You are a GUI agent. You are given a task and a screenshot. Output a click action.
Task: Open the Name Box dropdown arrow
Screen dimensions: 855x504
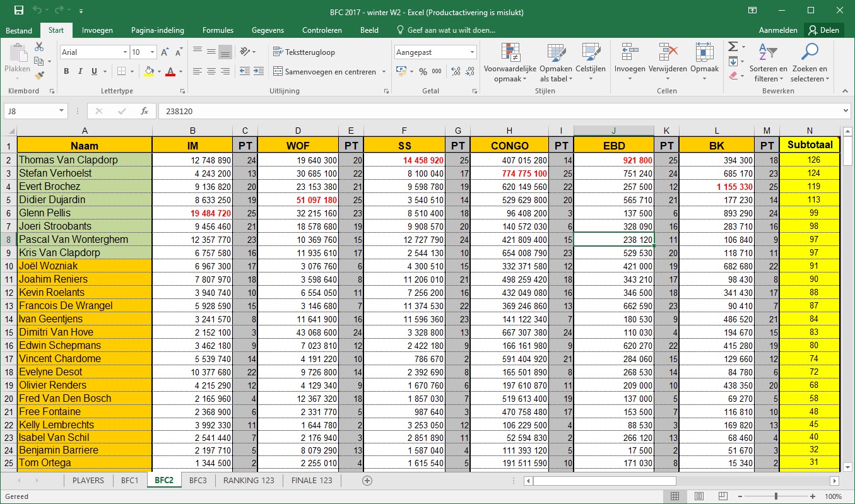click(x=61, y=111)
